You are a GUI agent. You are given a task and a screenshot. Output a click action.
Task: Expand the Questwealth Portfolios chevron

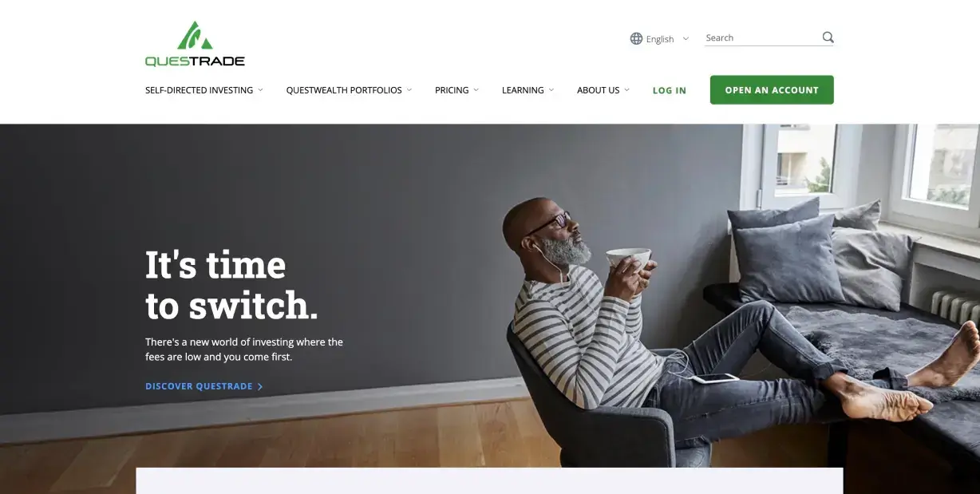coord(409,90)
